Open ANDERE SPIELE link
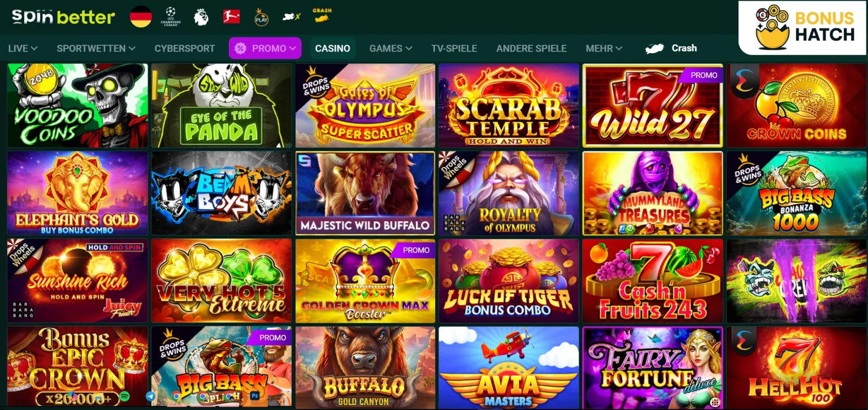Screen dimensions: 868x410 (x=531, y=49)
